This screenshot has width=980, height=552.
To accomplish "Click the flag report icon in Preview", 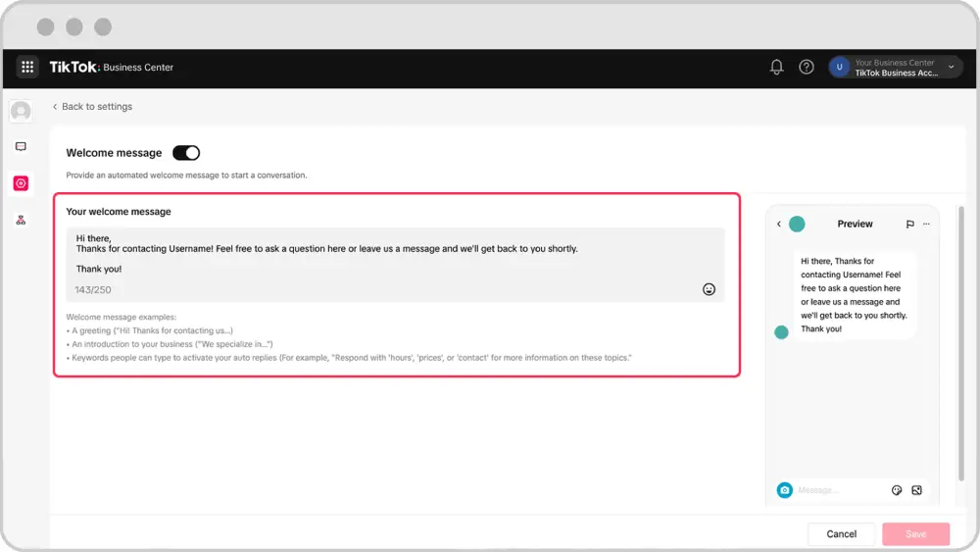I will [x=910, y=224].
